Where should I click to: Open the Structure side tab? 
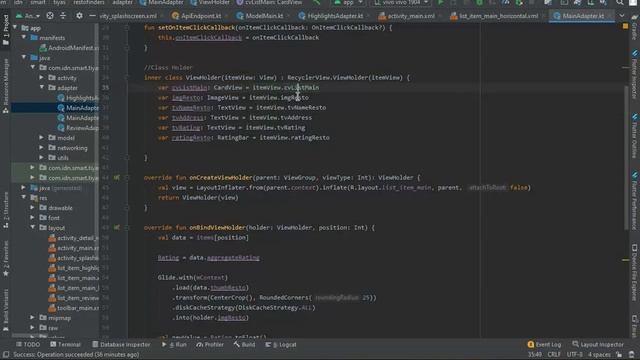[x=6, y=210]
